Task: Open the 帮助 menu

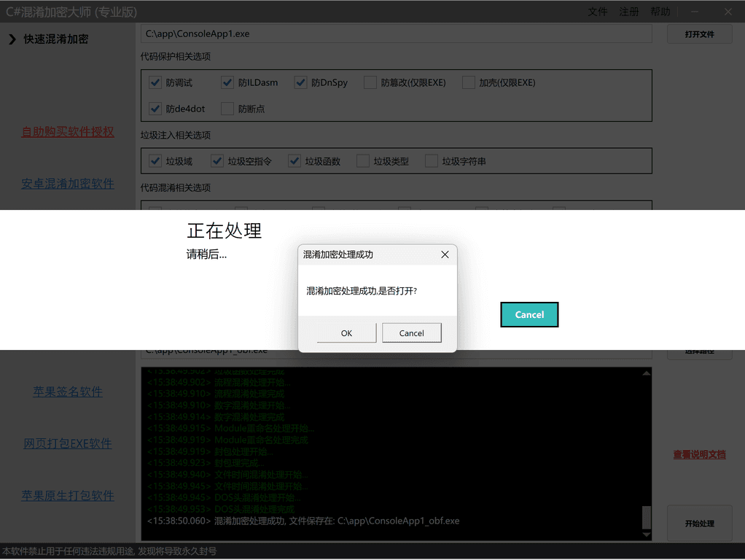Action: point(660,12)
